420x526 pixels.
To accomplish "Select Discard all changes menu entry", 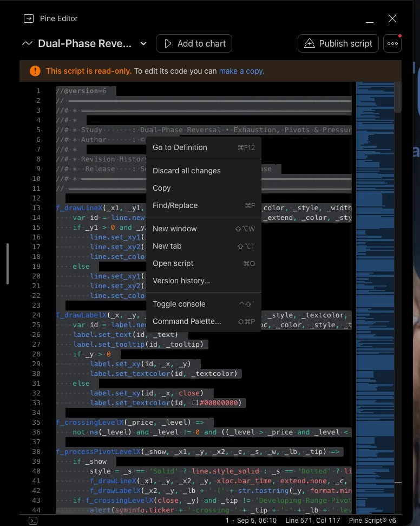I will pos(204,171).
